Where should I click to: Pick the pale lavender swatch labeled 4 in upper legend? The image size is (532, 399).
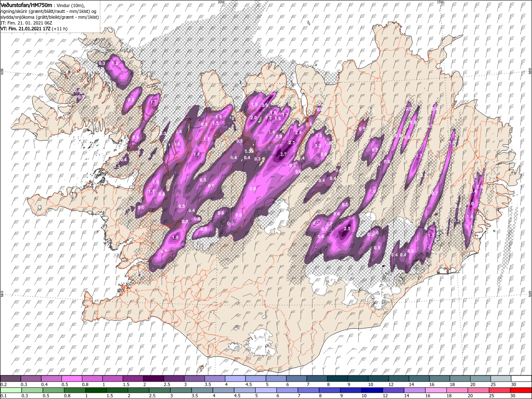tap(234, 379)
